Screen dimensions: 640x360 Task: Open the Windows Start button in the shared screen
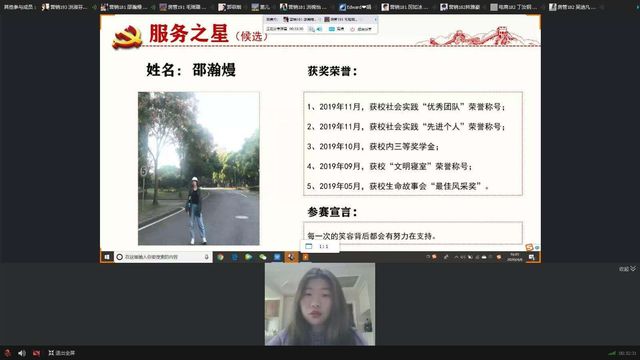(107, 257)
